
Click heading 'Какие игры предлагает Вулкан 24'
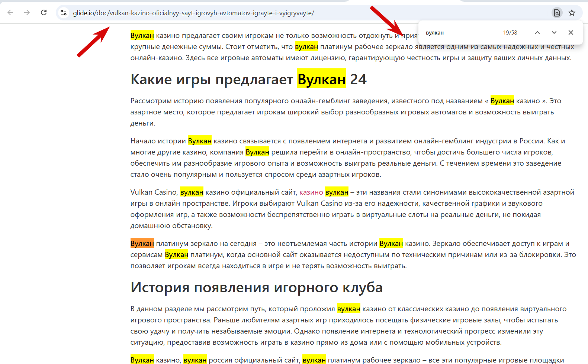(x=248, y=79)
